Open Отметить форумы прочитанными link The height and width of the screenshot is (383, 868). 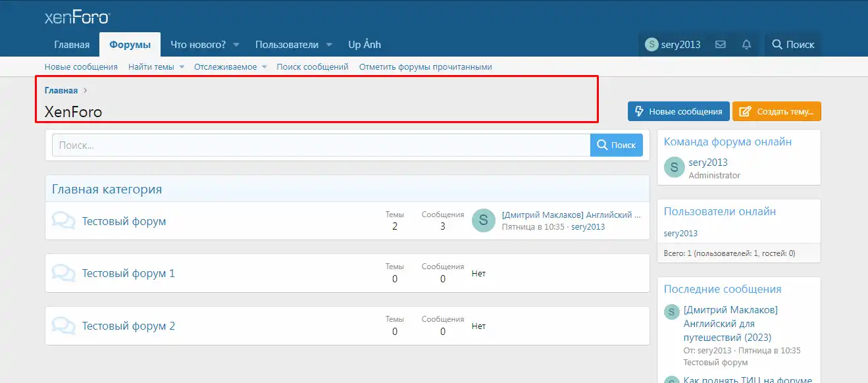[x=425, y=67]
